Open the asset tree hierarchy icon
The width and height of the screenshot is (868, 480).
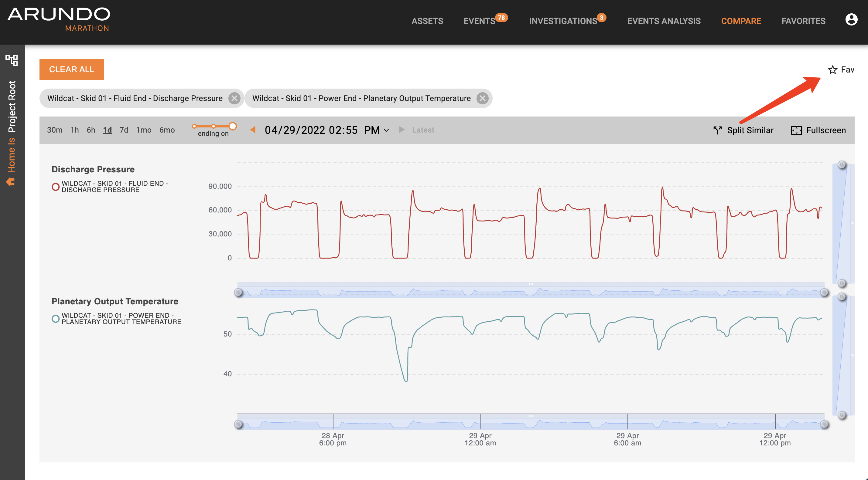(12, 60)
